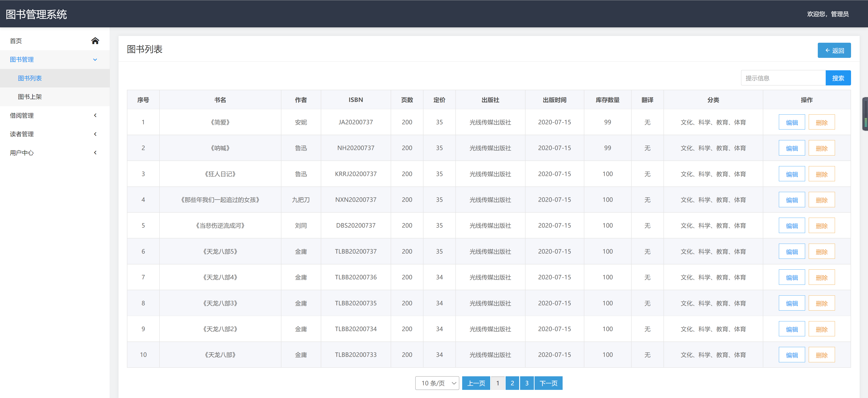Click the 书名 column header

coord(220,100)
